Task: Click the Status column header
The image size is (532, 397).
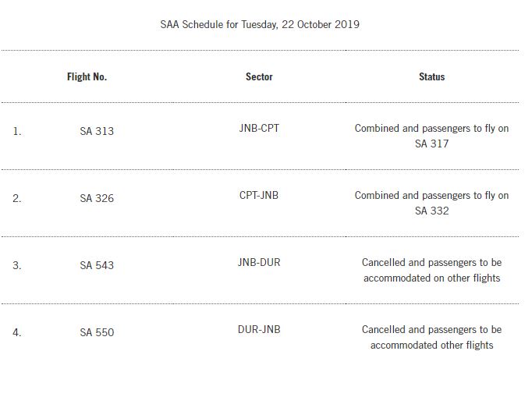Action: (431, 77)
